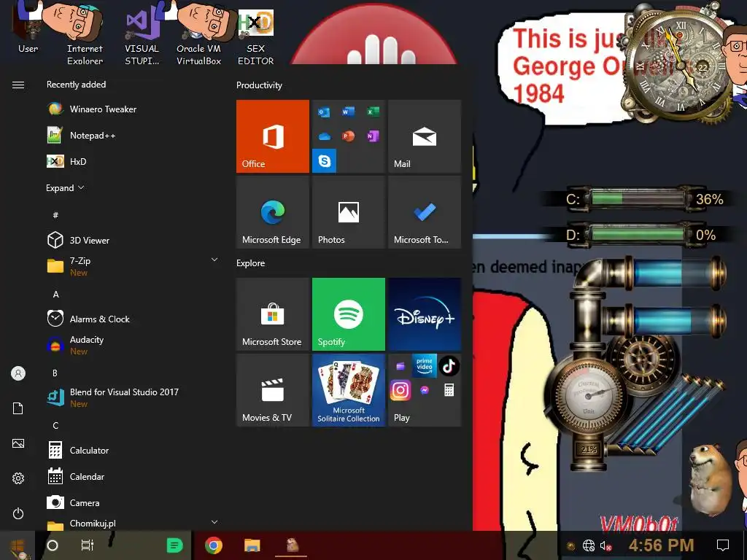
Task: Launch Google Chrome from taskbar
Action: (x=214, y=545)
